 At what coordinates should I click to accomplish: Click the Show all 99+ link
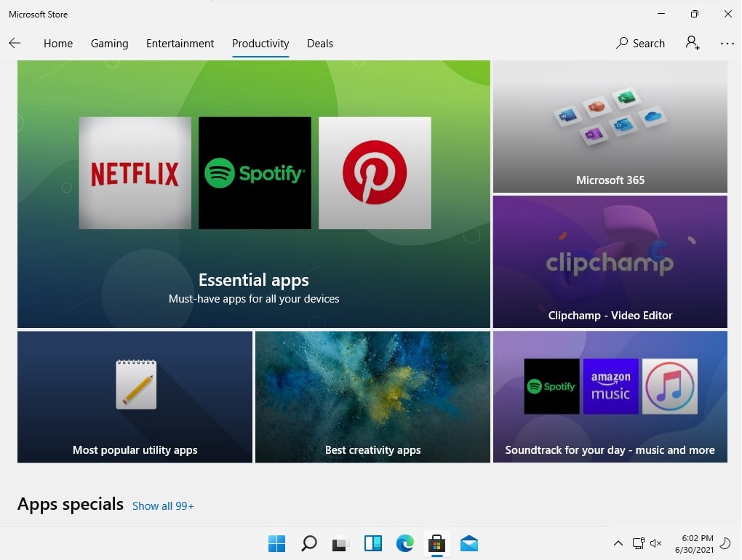click(163, 506)
